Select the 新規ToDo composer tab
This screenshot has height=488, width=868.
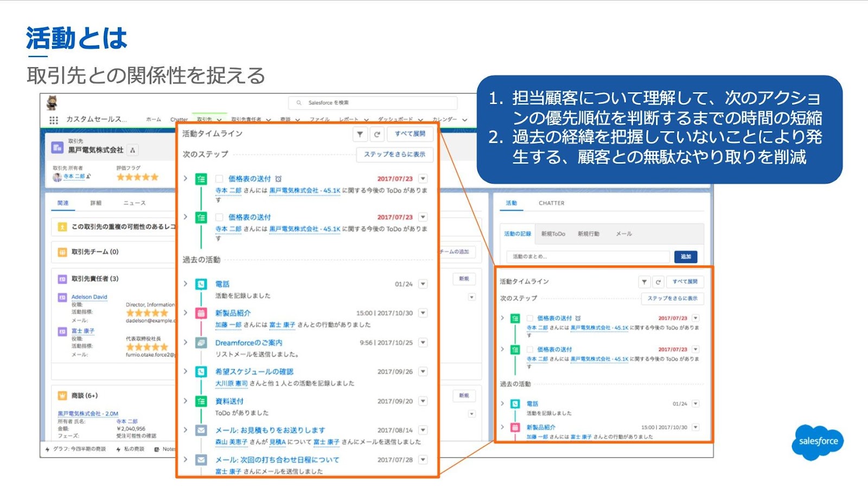(x=553, y=234)
